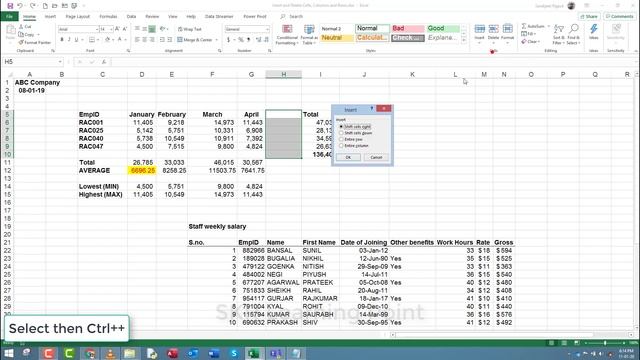Open Conditional Formatting menu
Screen dimensions: 640x360
[x=287, y=34]
